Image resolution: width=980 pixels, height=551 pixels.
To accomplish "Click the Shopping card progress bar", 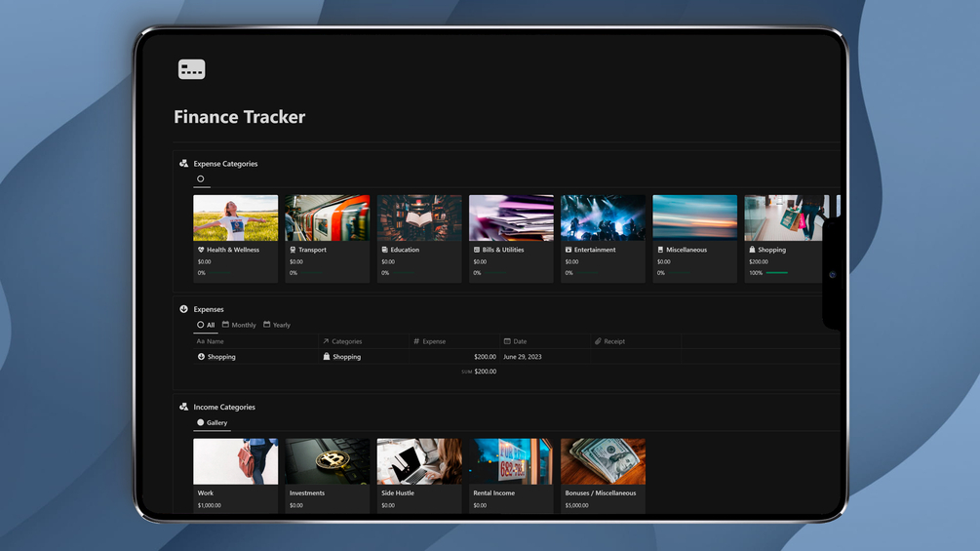I will 777,273.
